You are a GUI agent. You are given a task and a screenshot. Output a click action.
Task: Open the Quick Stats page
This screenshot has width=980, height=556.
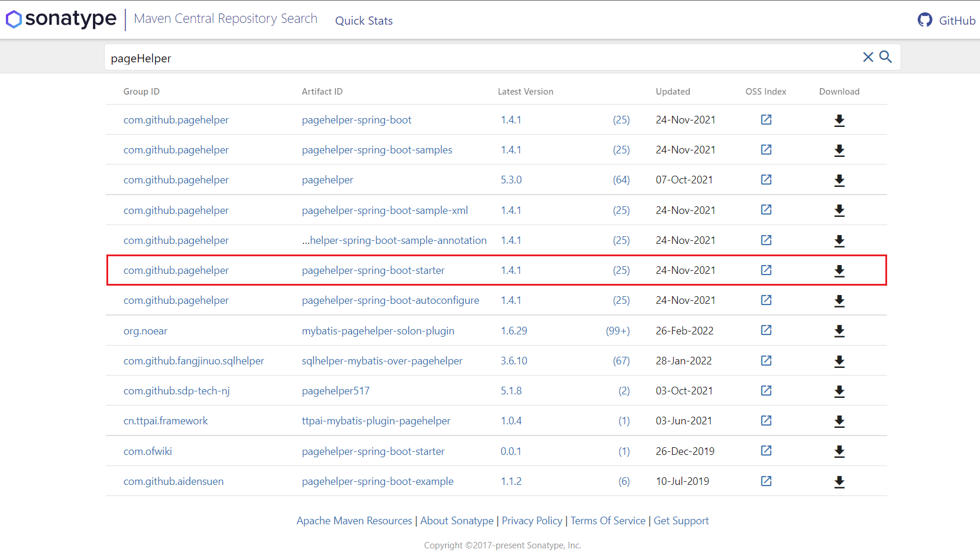tap(363, 21)
